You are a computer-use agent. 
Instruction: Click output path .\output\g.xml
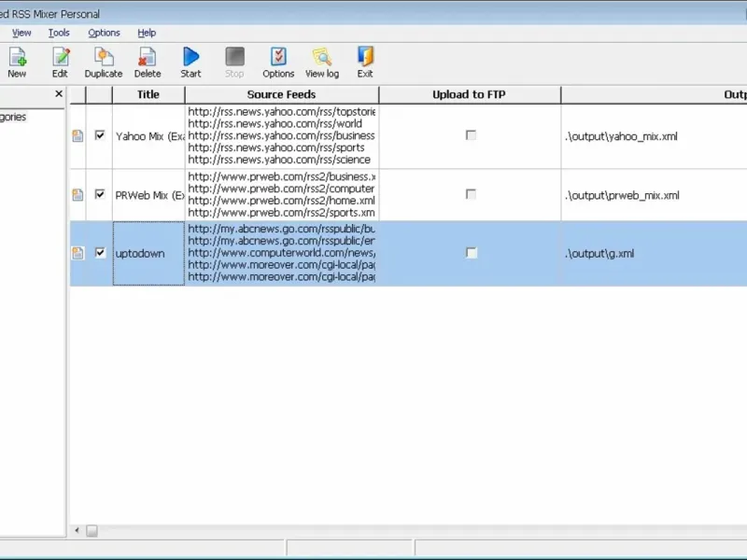click(x=599, y=254)
